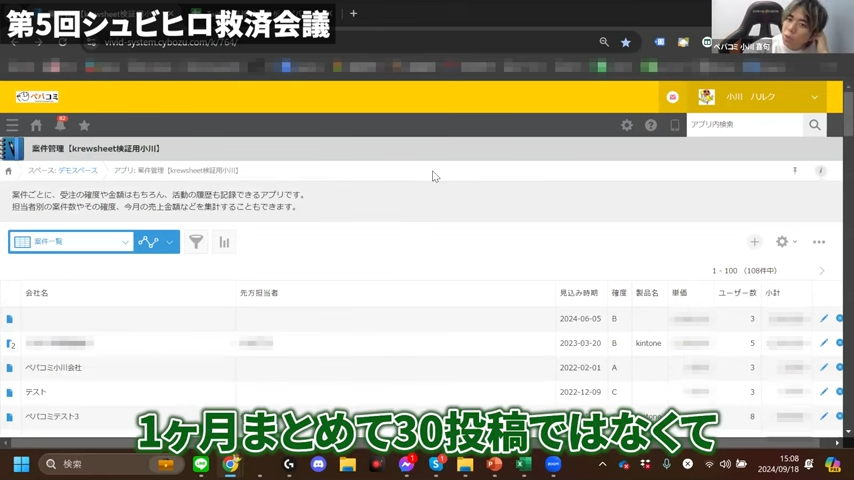The height and width of the screenshot is (480, 854).
Task: Open the kintone hamburger menu
Action: coord(12,125)
